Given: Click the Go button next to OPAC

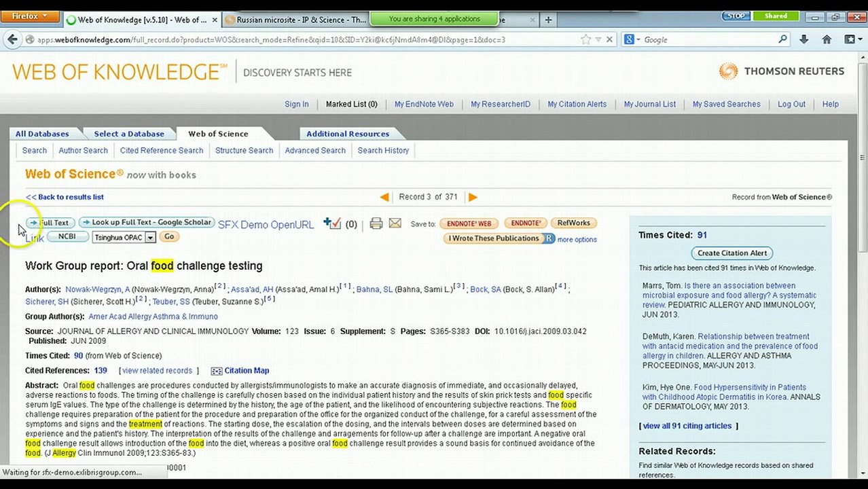Looking at the screenshot, I should [169, 236].
